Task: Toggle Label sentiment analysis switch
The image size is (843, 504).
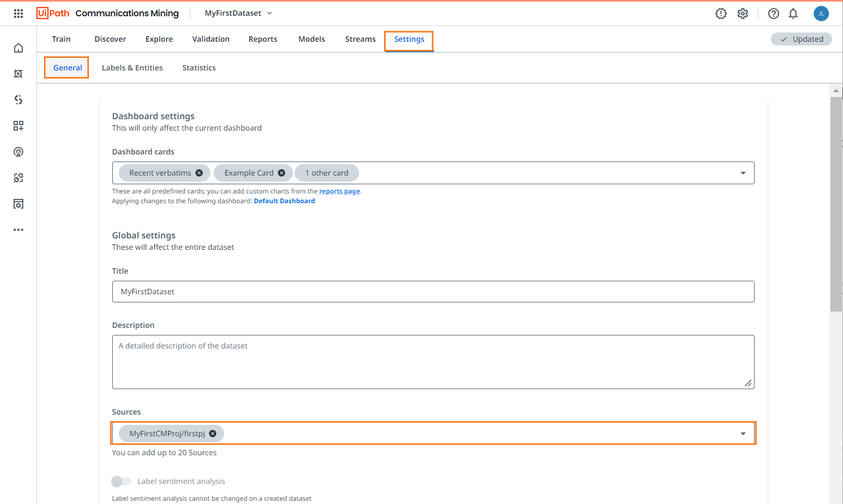Action: (121, 481)
